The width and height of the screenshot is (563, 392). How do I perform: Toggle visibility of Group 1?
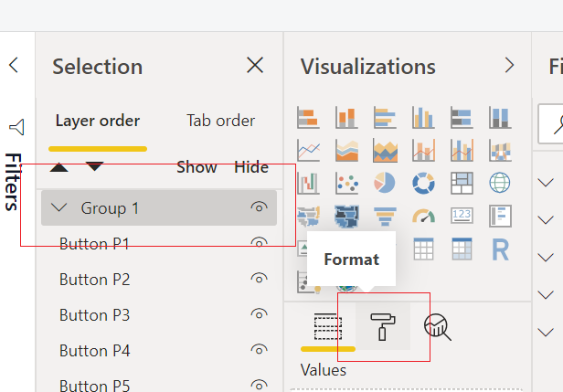[x=259, y=207]
